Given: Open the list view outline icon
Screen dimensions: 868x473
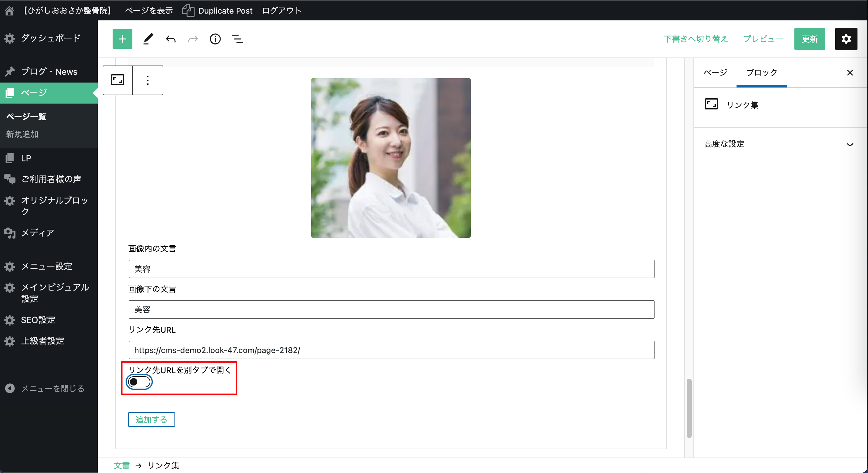Looking at the screenshot, I should point(238,39).
